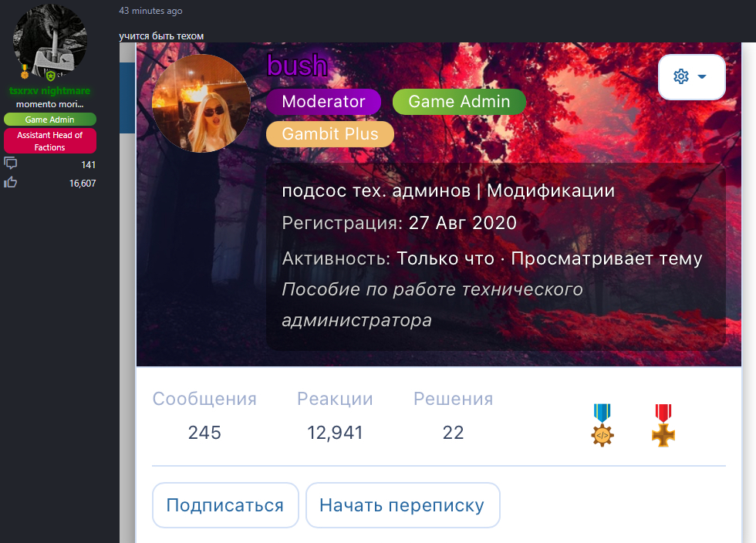The width and height of the screenshot is (756, 543).
Task: Click the Подписаться button
Action: [225, 505]
